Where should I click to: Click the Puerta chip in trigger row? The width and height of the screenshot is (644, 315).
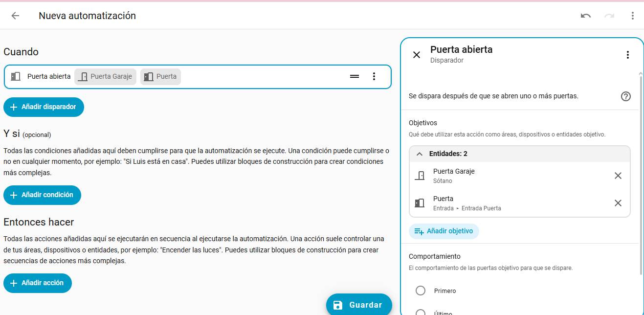160,76
